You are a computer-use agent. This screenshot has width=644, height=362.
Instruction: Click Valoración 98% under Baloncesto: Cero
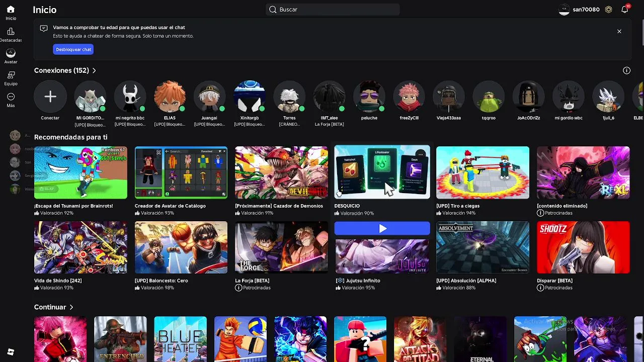coord(154,288)
